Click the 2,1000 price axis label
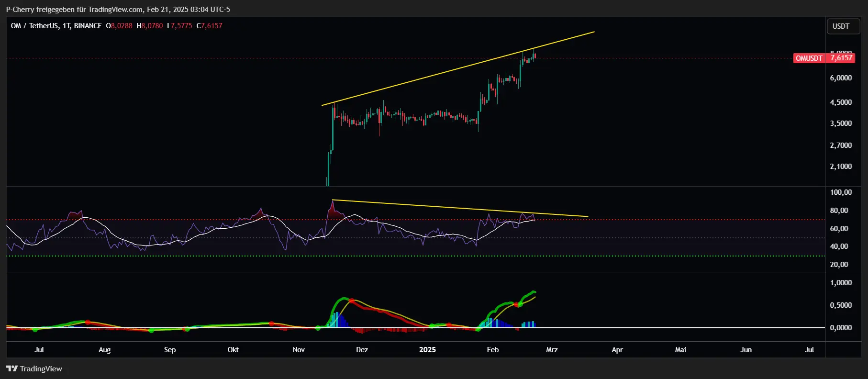868x379 pixels. (841, 167)
